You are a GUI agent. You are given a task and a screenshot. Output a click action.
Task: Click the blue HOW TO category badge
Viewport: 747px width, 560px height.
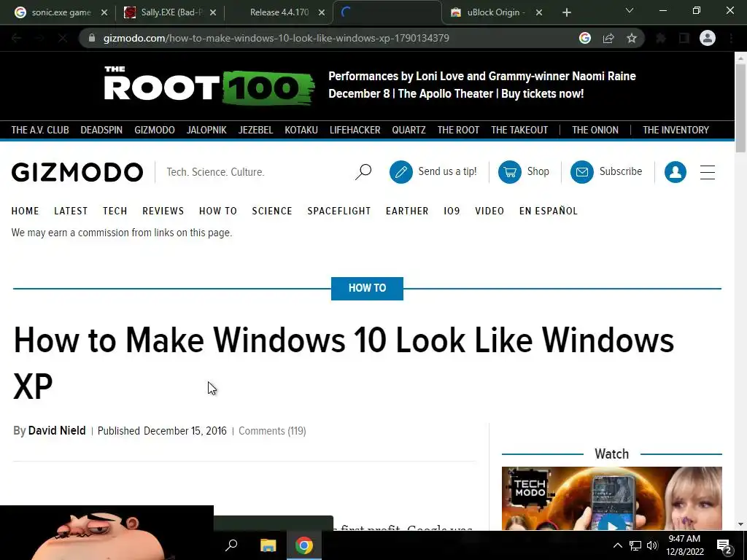pos(367,289)
